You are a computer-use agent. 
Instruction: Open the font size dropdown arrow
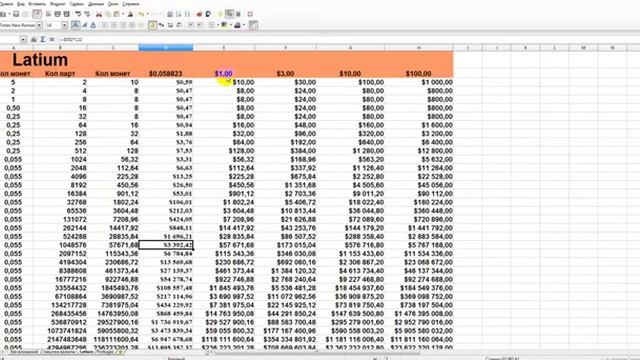(64, 25)
